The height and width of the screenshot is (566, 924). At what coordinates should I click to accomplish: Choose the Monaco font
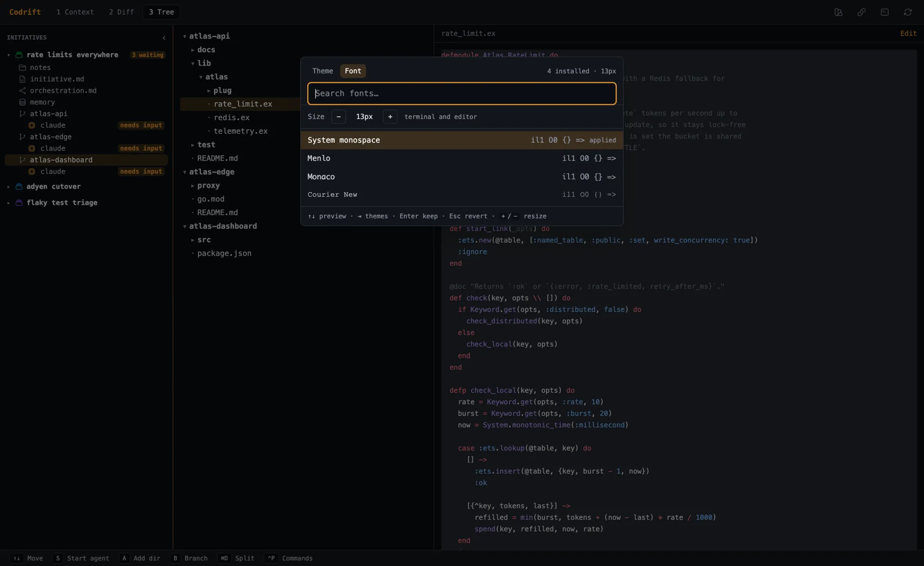[x=462, y=176]
